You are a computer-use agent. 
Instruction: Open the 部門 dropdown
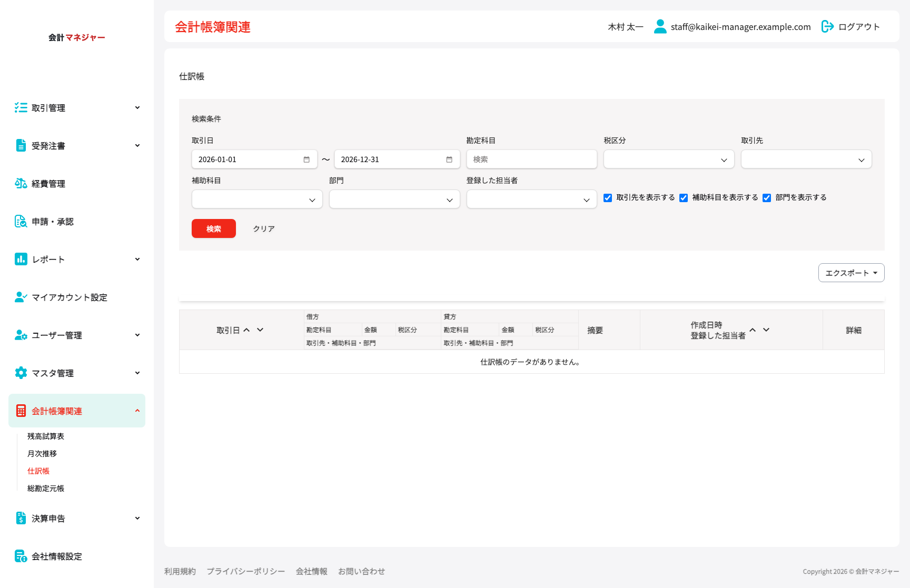394,200
